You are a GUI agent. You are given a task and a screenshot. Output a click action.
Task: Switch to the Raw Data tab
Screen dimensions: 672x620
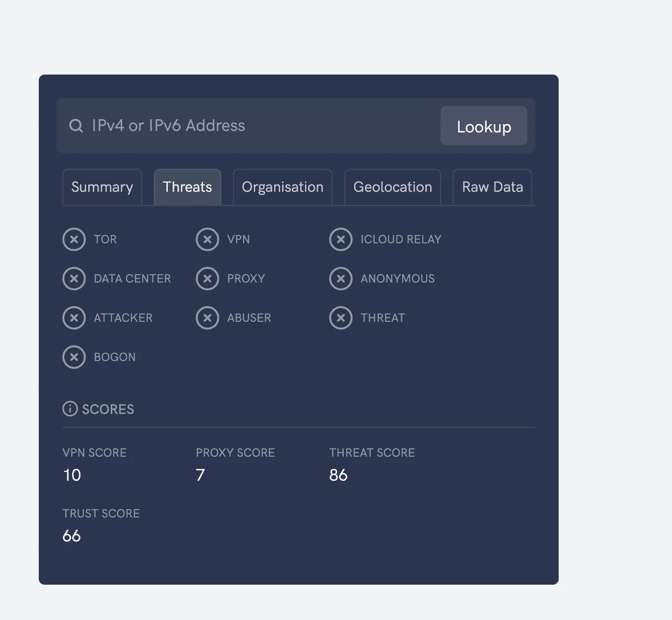[x=492, y=187]
